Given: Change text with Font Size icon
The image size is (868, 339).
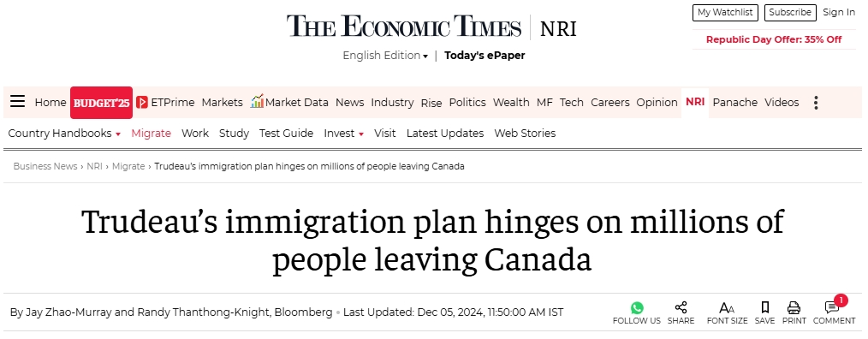Looking at the screenshot, I should click(x=727, y=308).
